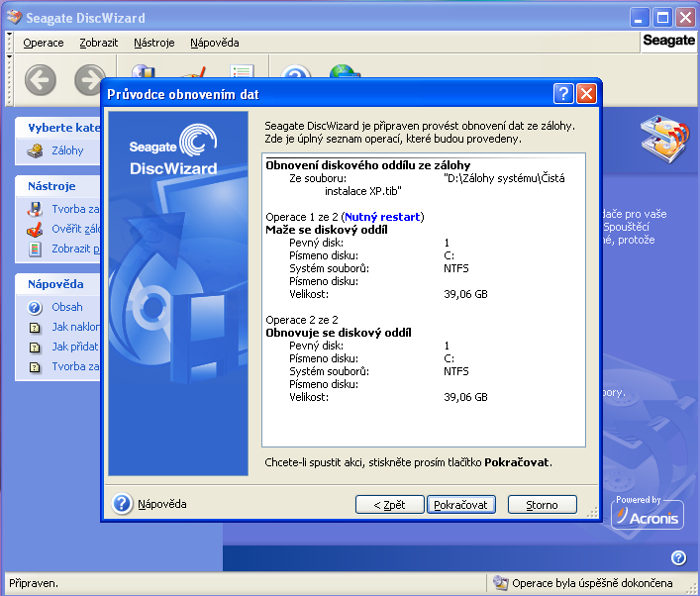This screenshot has width=700, height=596.
Task: Click the Seagate DiscWizard title bar icon
Action: (14, 17)
